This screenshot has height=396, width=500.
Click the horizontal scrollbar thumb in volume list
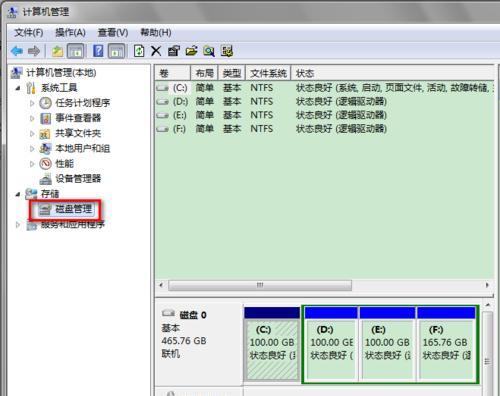(x=260, y=285)
